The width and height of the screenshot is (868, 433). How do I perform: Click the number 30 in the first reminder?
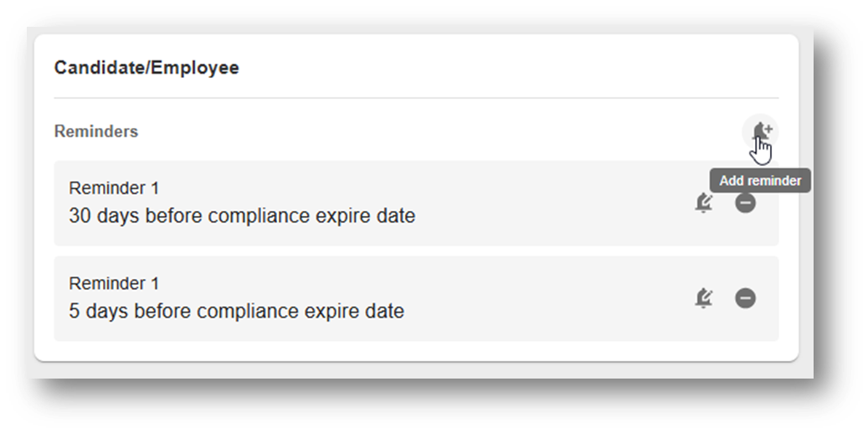pyautogui.click(x=80, y=215)
